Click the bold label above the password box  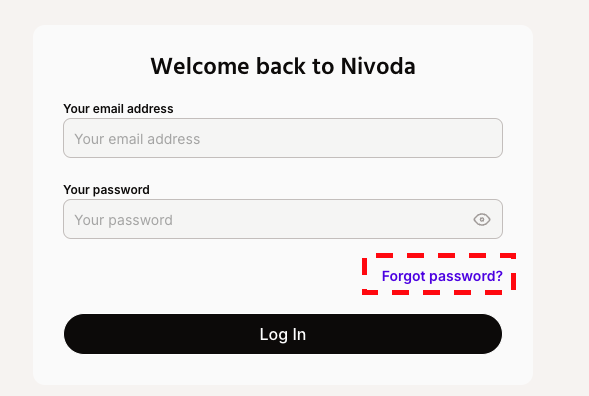[106, 190]
